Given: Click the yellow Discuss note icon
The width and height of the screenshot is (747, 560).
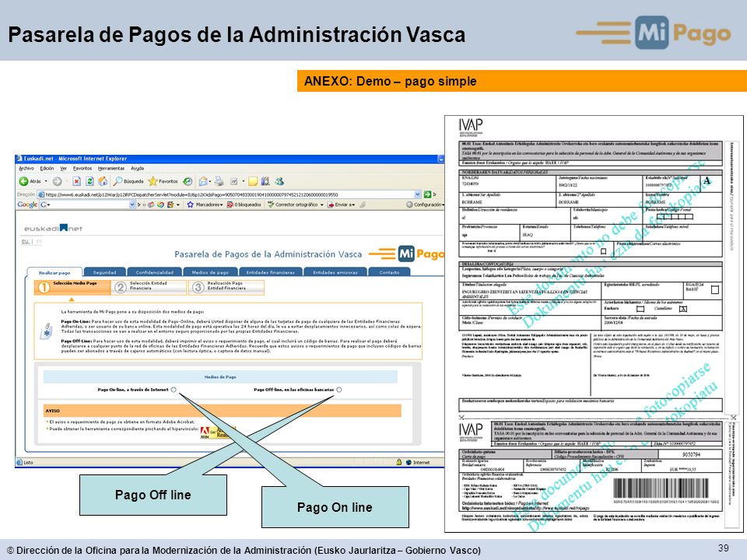Looking at the screenshot, I should pyautogui.click(x=253, y=181).
